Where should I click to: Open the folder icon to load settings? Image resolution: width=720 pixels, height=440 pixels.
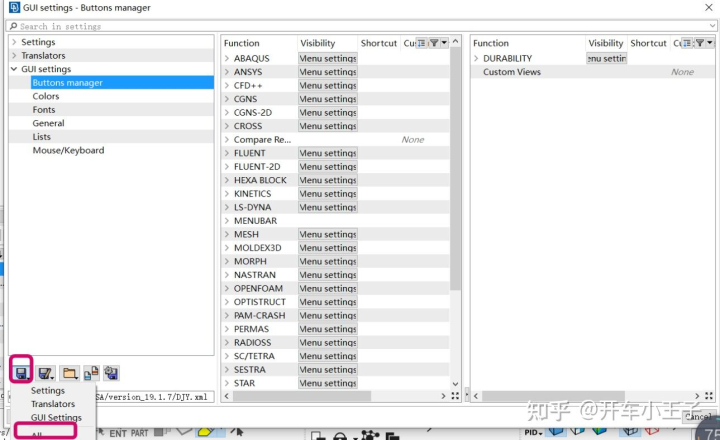[70, 373]
